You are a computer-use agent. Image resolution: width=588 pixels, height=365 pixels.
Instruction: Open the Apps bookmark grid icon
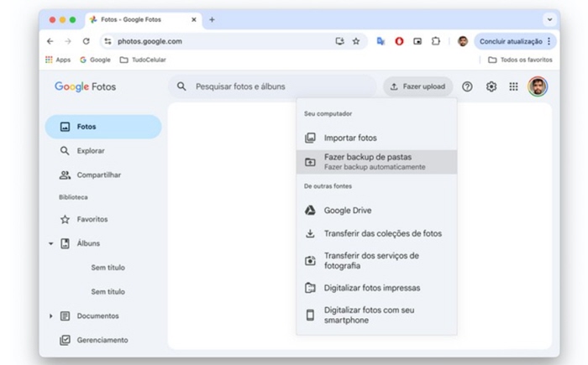[x=49, y=60]
